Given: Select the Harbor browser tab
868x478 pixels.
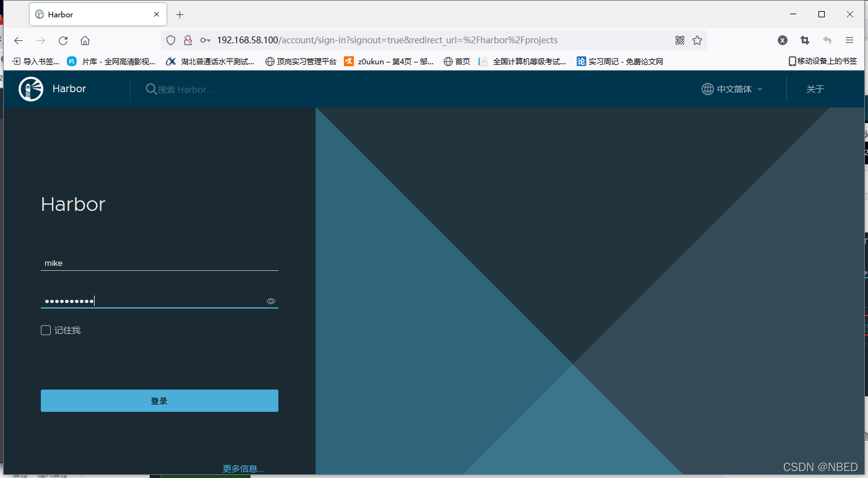Looking at the screenshot, I should click(97, 14).
